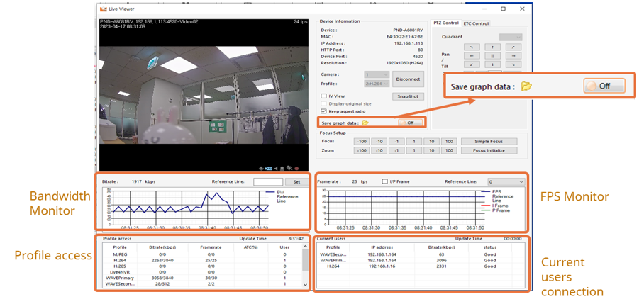Tick the I/P Frame checkbox
Viewport: 644px width, 304px height.
[385, 181]
